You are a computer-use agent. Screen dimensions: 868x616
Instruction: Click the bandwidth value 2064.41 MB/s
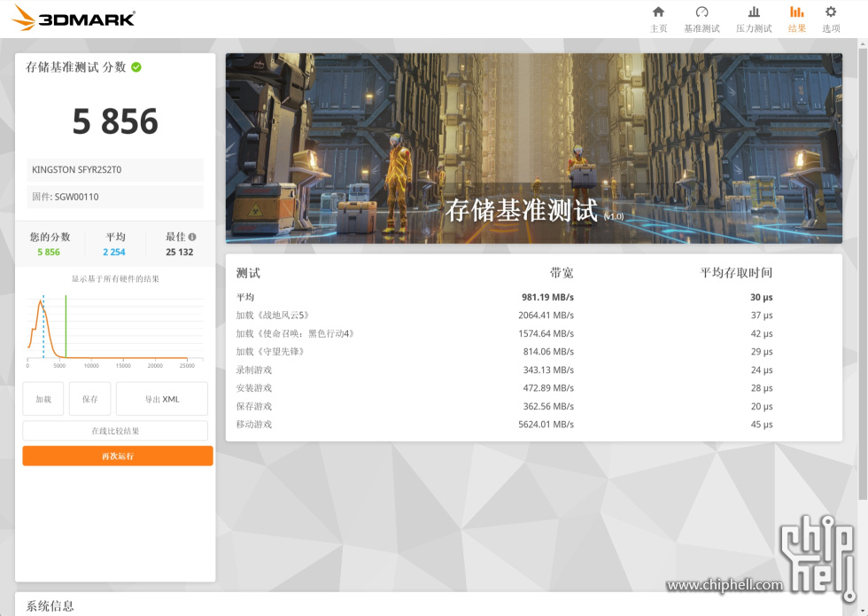click(546, 316)
